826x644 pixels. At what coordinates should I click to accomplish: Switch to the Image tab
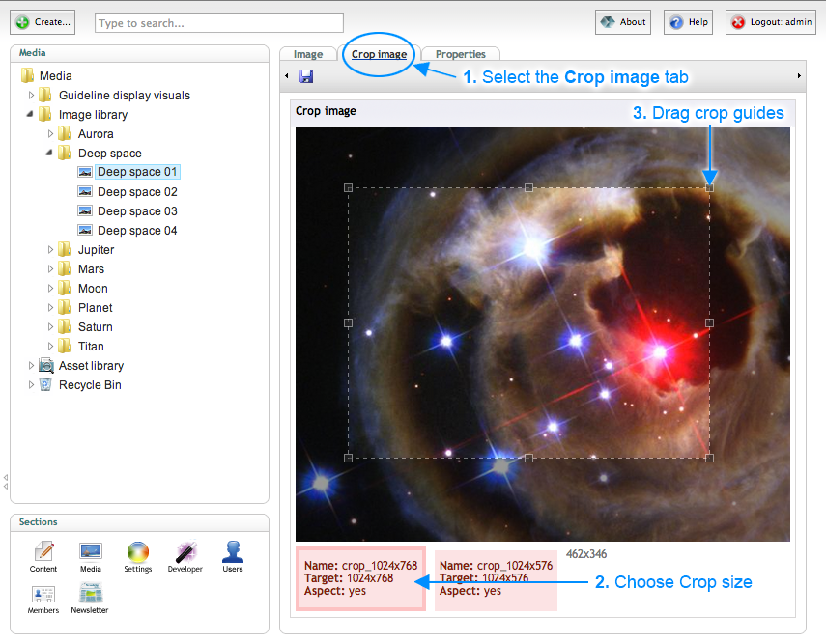308,54
